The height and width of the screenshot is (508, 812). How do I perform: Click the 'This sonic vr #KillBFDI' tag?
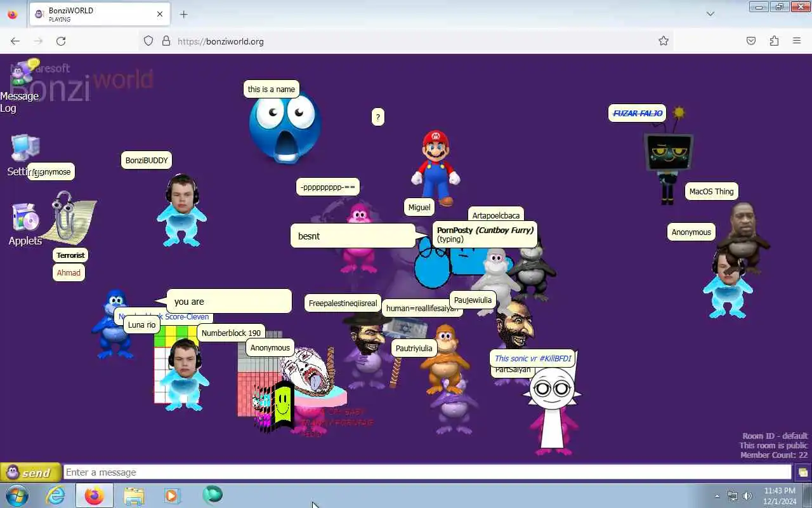click(x=533, y=358)
